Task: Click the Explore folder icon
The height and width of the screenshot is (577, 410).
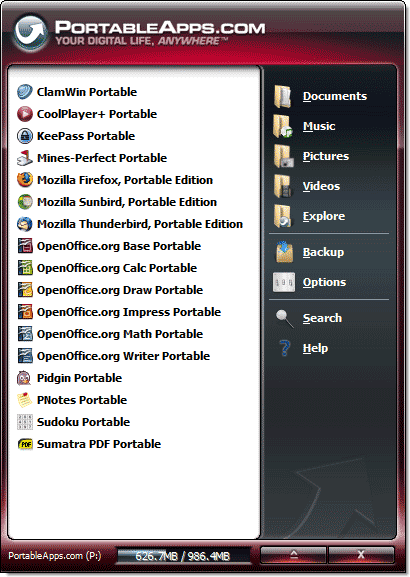Action: 283,216
